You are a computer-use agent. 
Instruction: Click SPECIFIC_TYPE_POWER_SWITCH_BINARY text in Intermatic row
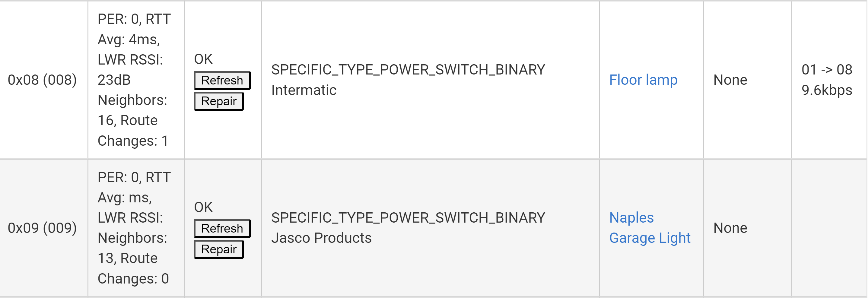[x=408, y=70]
